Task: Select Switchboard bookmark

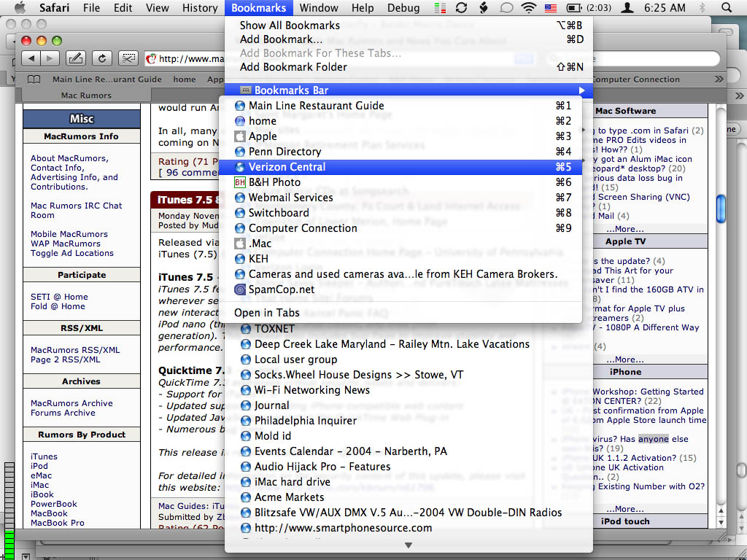Action: pos(400,213)
